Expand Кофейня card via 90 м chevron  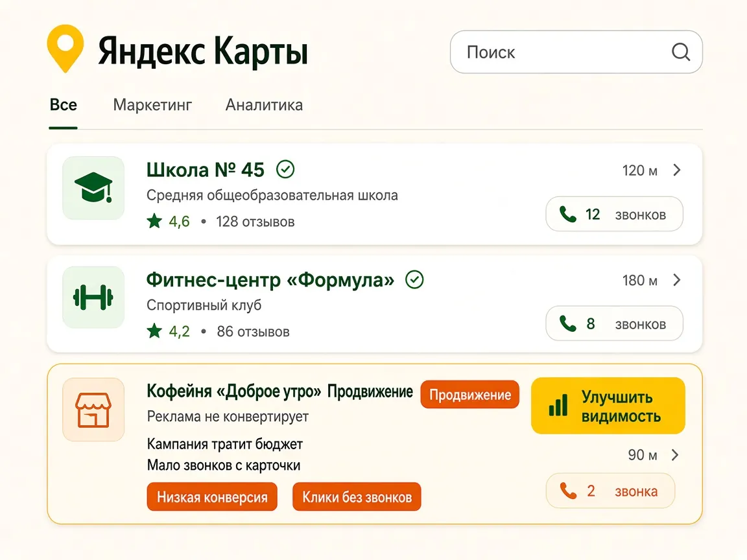coord(675,455)
